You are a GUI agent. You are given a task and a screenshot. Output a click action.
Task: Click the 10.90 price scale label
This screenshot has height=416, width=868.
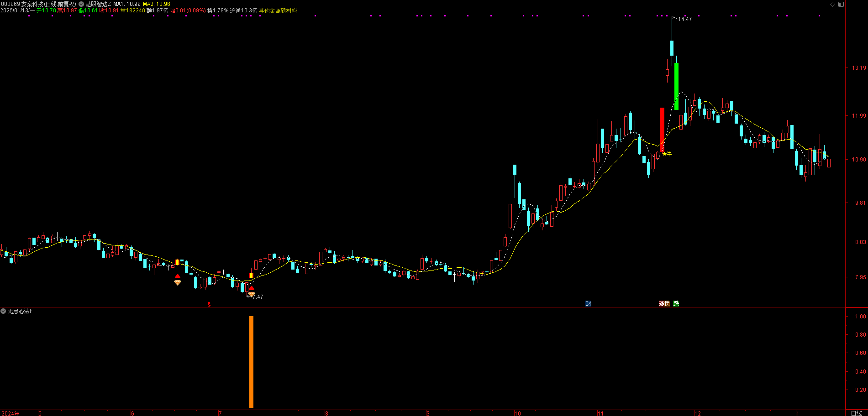point(858,160)
